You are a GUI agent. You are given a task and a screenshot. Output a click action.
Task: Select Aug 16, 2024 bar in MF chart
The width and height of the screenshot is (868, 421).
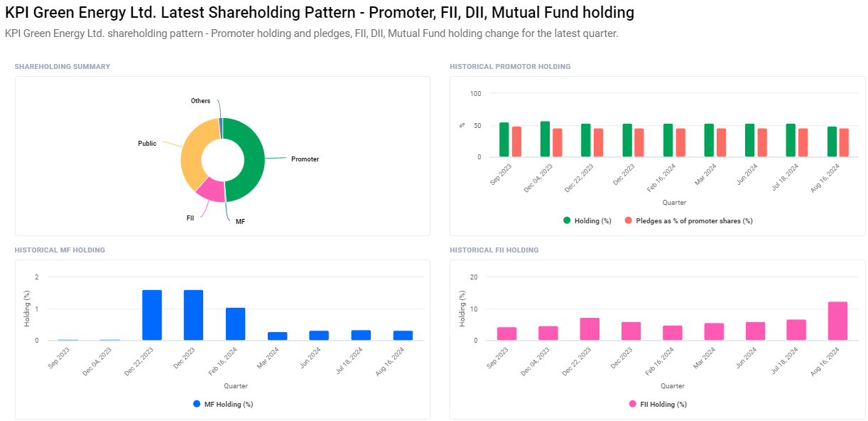pos(403,335)
